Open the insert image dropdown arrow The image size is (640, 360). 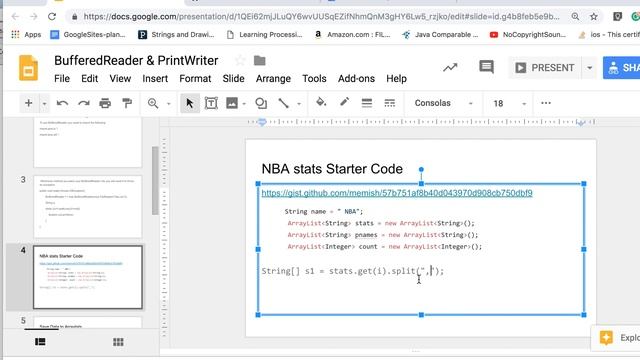pyautogui.click(x=244, y=104)
